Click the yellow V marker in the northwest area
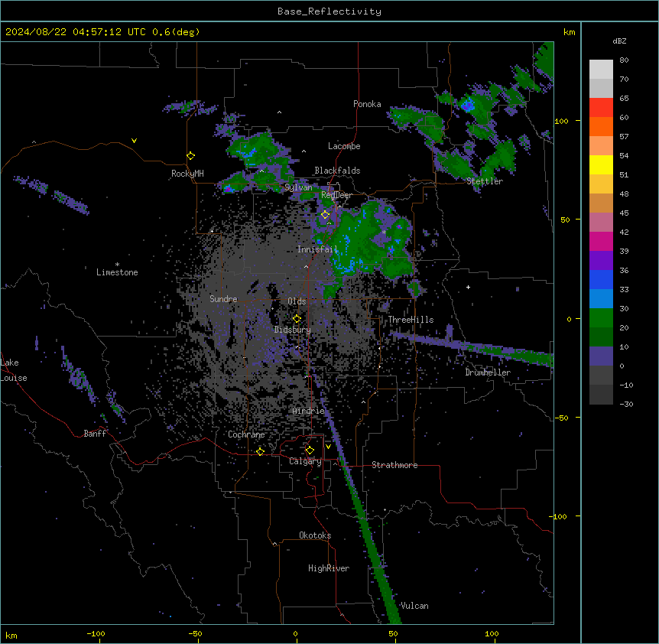Screen dimensions: 659x644 tap(134, 141)
